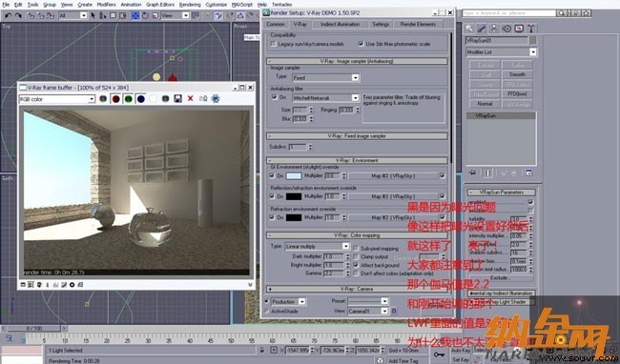This screenshot has height=364, width=620.
Task: Collapse the V-Ray Image sampler rollout
Action: (357, 61)
